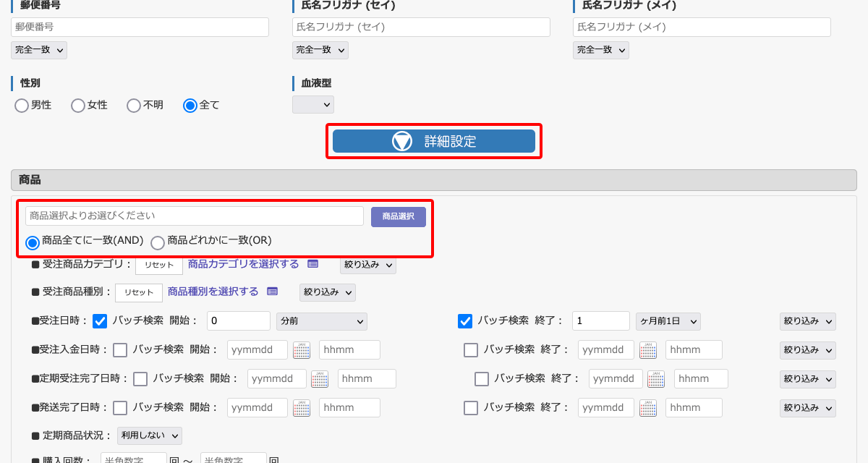Open the 分前 unit dropdown for 受注日時
The image size is (868, 463).
[322, 321]
